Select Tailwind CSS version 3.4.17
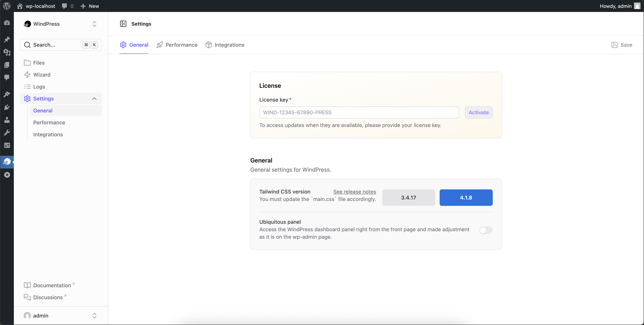This screenshot has width=644, height=325. pos(409,198)
